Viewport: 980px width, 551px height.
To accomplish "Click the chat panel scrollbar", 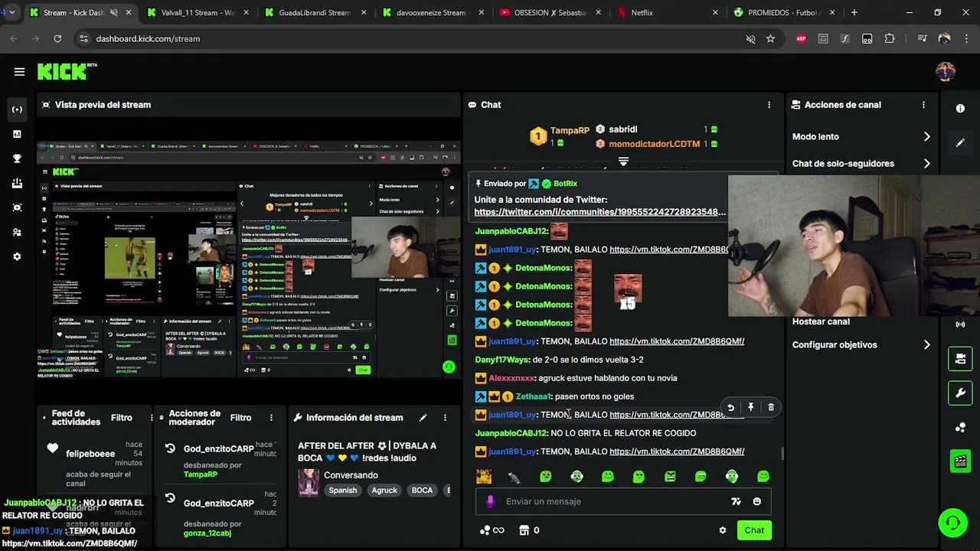I will point(782,454).
